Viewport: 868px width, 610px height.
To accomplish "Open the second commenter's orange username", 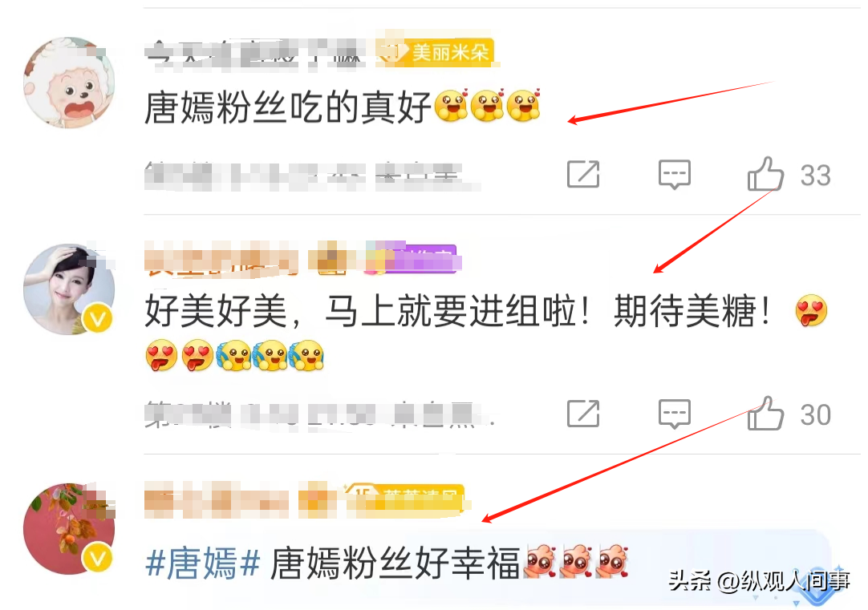I will tap(221, 258).
